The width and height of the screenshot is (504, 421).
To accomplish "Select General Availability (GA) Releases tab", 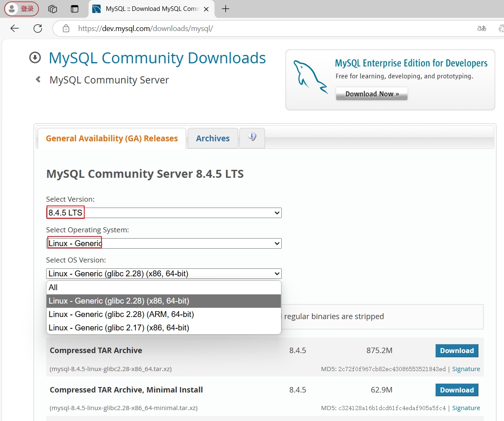I will coord(112,138).
